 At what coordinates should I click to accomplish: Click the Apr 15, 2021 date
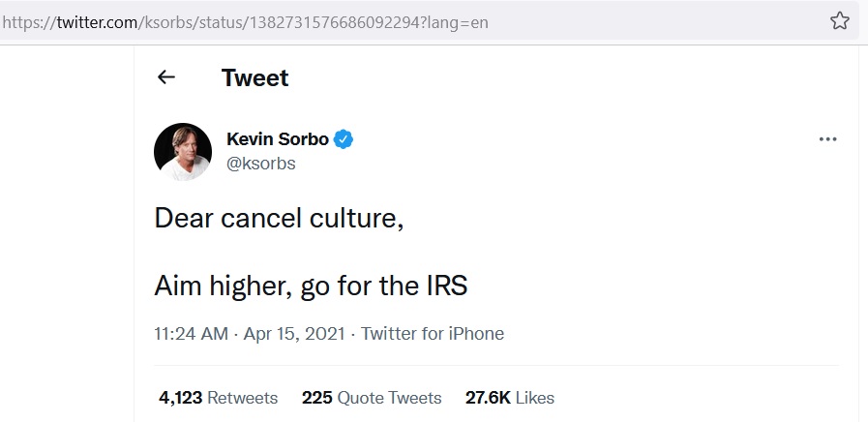(x=294, y=333)
